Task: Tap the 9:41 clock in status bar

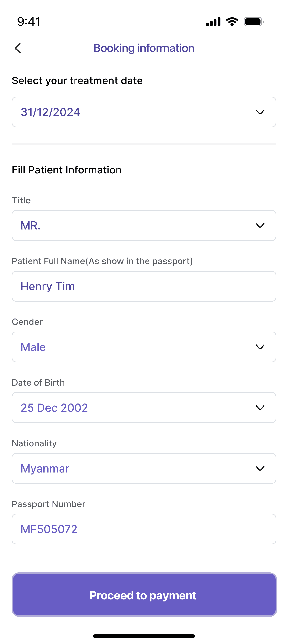Action: tap(29, 21)
